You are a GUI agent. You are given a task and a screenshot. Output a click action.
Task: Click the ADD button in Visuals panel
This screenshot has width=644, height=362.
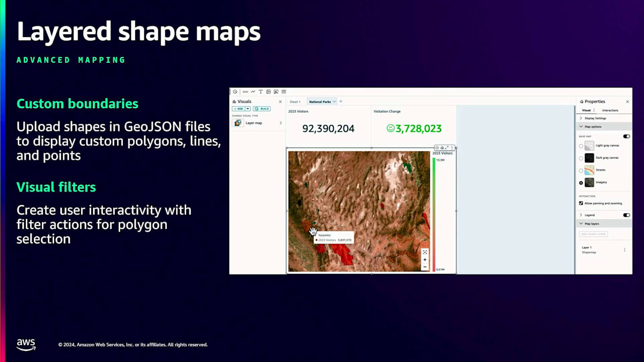[238, 108]
